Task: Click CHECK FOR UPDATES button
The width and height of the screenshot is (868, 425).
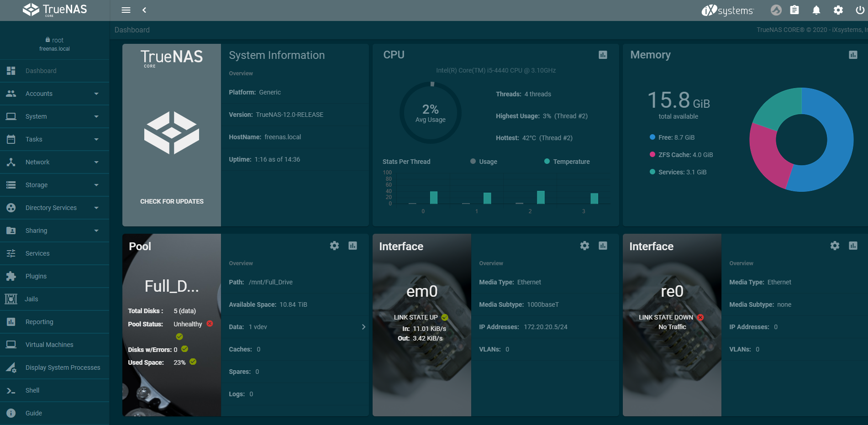Action: (172, 201)
